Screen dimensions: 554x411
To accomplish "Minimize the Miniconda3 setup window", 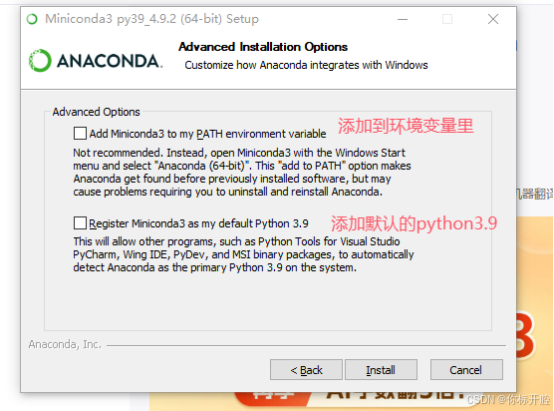I will [x=402, y=19].
